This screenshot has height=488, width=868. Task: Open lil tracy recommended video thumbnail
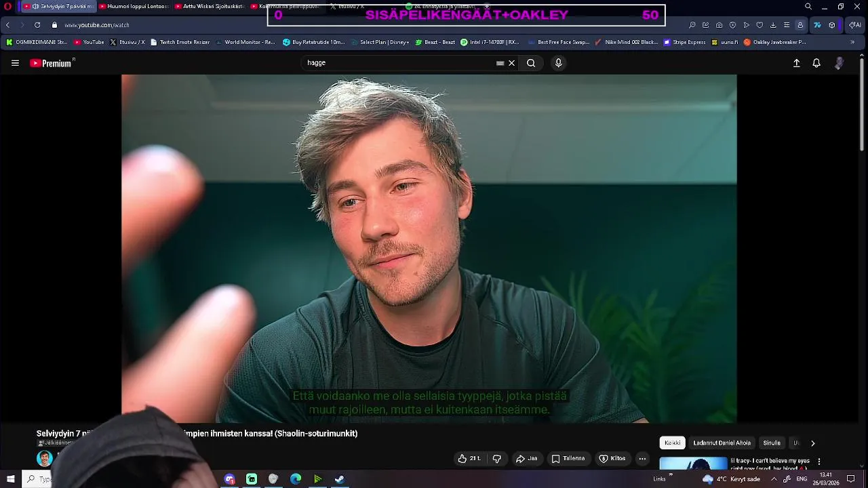[x=693, y=464]
